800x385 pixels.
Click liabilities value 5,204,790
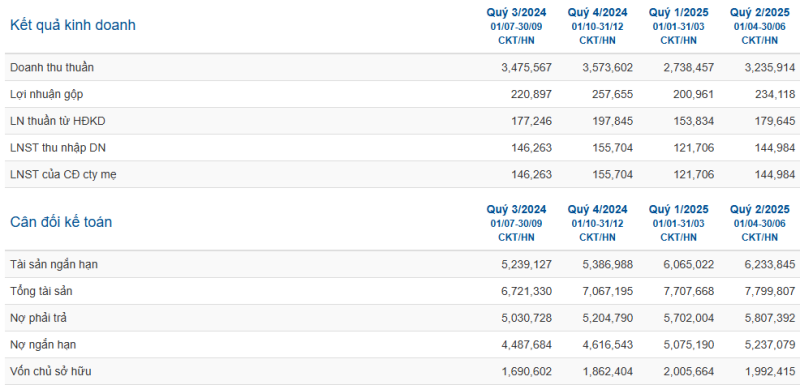pos(607,318)
